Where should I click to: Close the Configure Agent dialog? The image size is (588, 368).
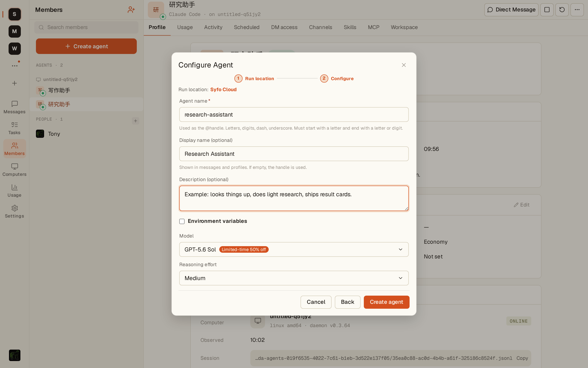404,65
